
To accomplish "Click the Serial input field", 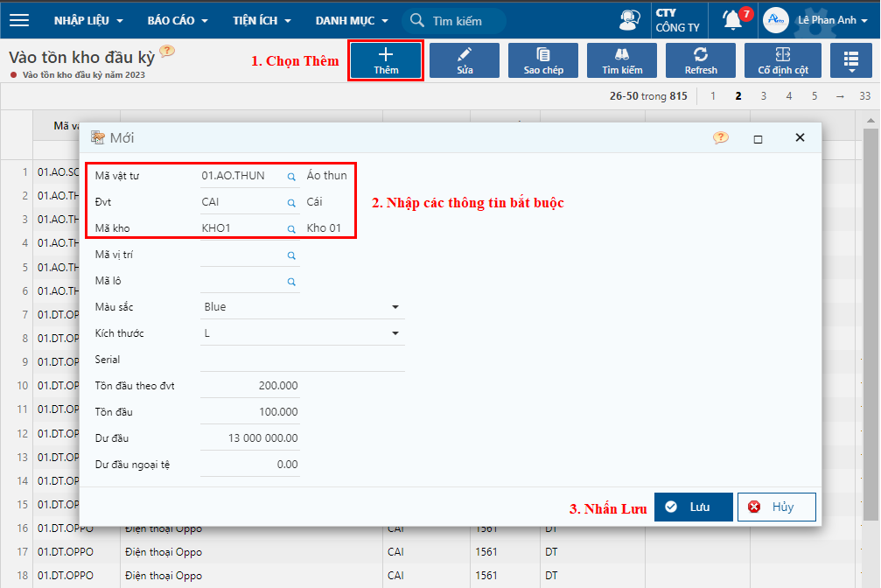I will (302, 360).
